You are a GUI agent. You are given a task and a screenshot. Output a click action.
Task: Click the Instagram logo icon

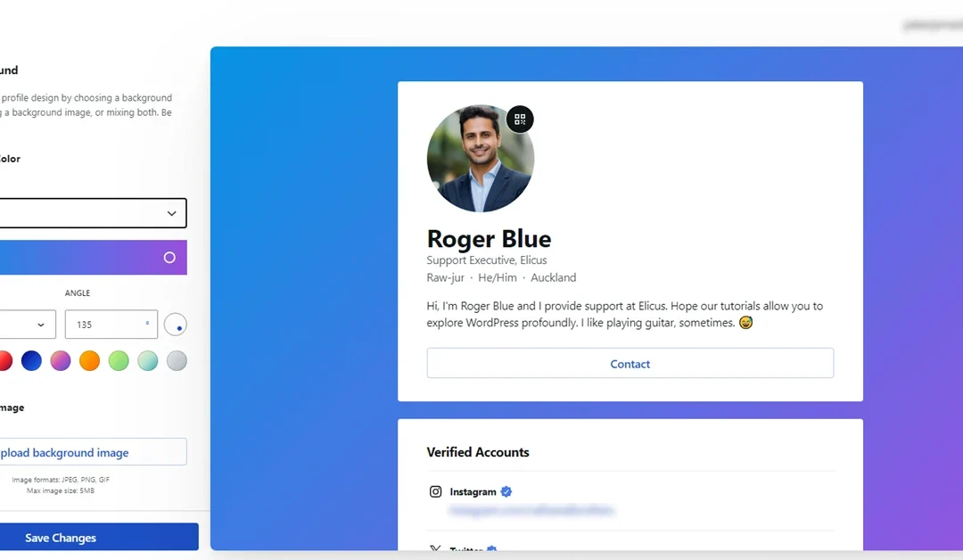tap(435, 491)
